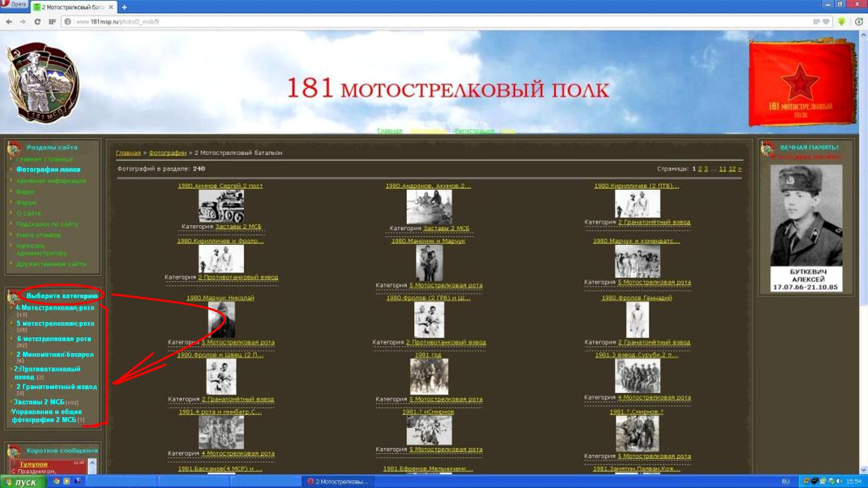Click chat author link 'Тулупов'
Screen dimensions: 868x488
point(33,465)
